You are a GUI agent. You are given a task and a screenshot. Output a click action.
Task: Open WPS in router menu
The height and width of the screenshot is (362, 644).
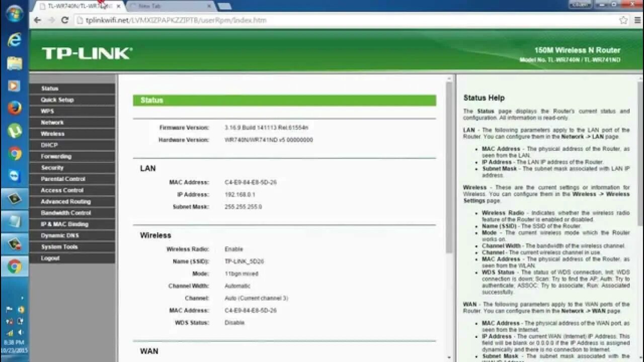[x=72, y=111]
